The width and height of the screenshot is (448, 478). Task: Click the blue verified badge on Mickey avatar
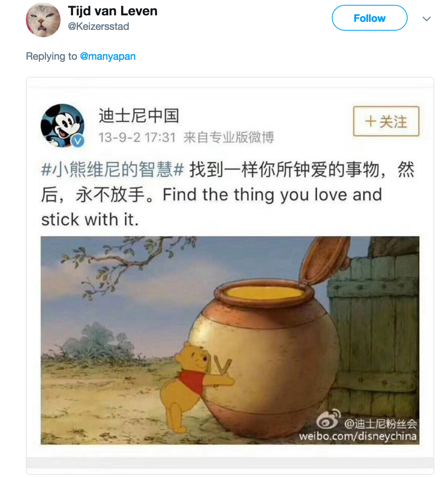point(78,141)
